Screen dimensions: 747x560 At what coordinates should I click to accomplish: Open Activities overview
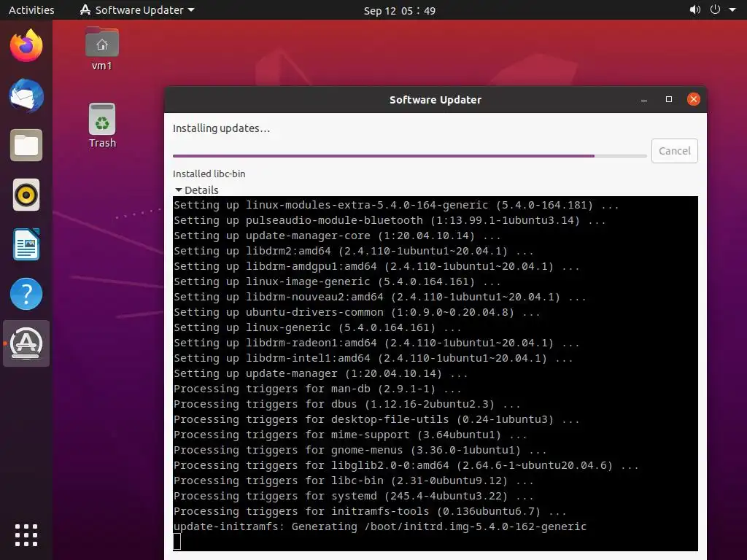[x=31, y=9]
